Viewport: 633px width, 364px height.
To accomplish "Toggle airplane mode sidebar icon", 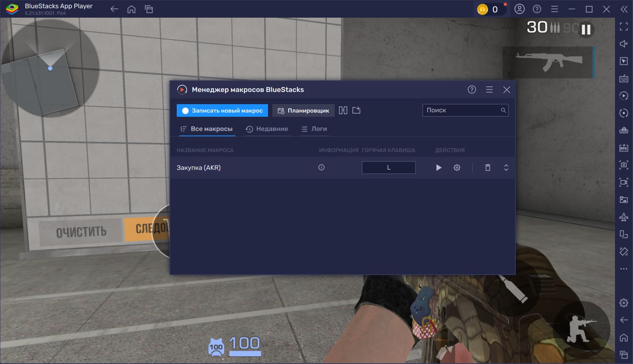I will [624, 217].
